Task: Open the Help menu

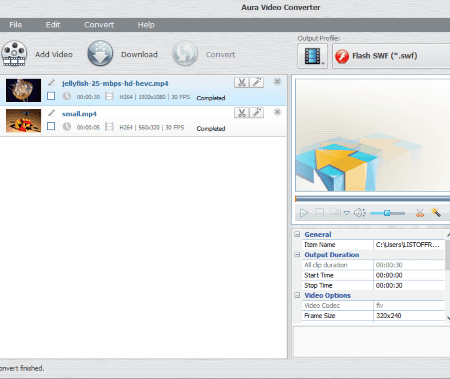Action: 146,25
